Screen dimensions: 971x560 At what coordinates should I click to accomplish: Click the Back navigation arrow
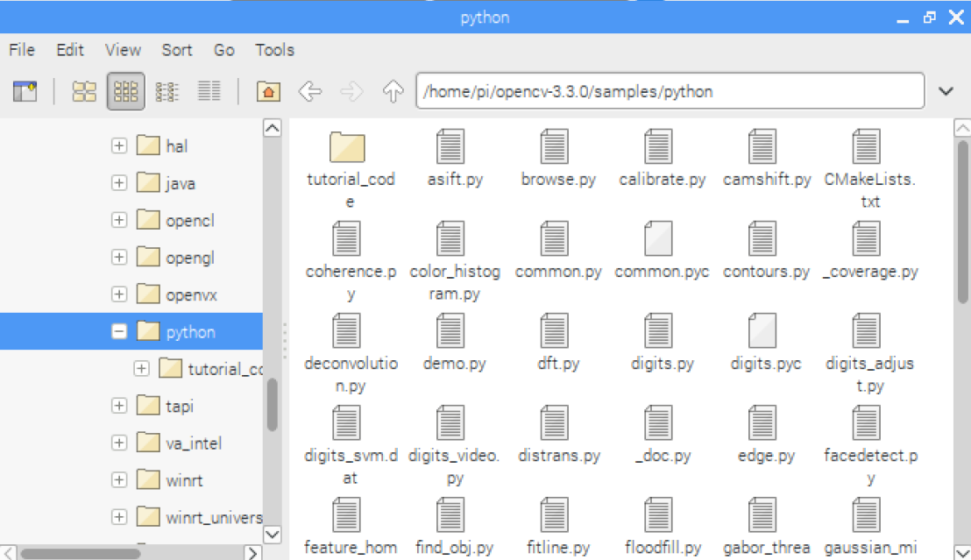(309, 90)
